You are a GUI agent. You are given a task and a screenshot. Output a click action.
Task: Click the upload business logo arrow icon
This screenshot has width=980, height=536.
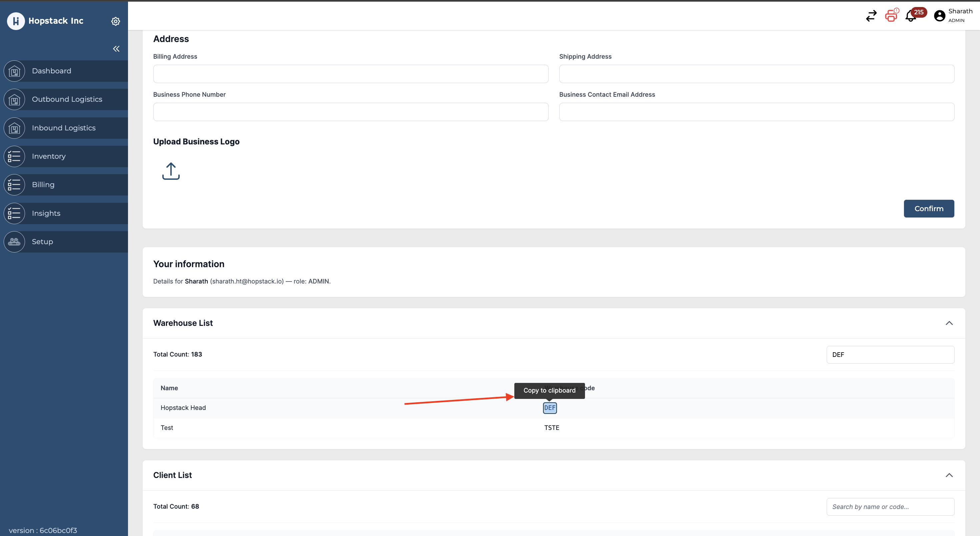171,171
